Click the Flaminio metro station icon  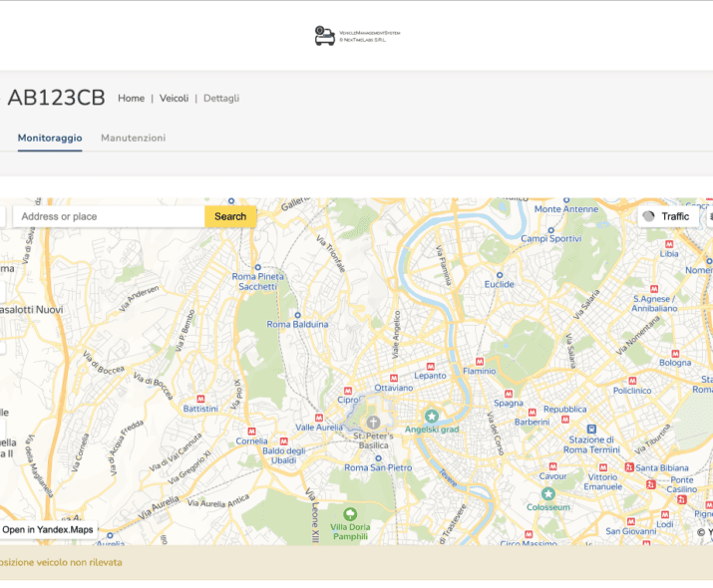pyautogui.click(x=480, y=362)
